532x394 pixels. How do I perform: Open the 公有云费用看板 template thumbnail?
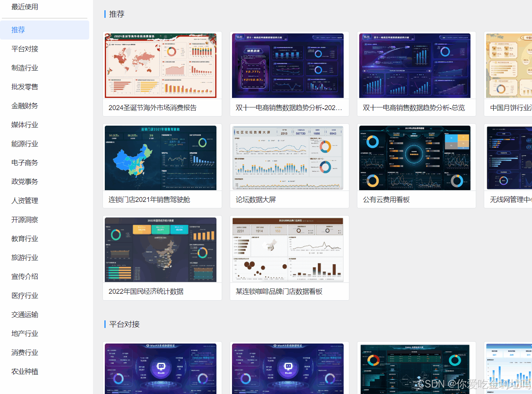(415, 158)
